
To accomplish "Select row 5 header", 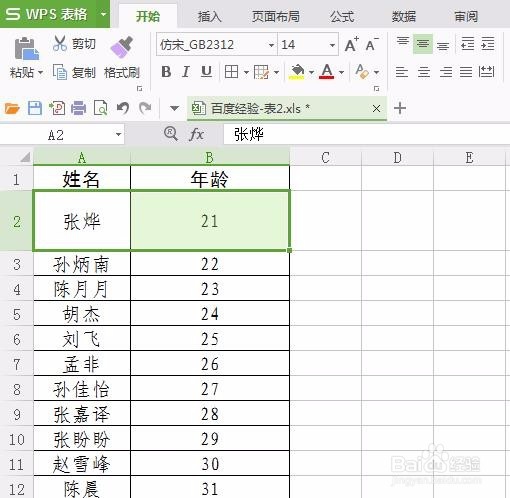I will coord(17,314).
